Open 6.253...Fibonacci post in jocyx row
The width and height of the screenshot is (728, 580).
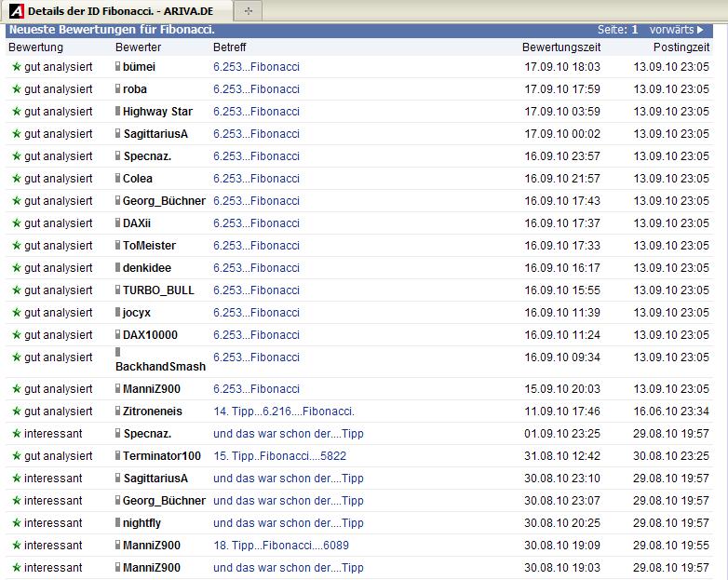256,313
